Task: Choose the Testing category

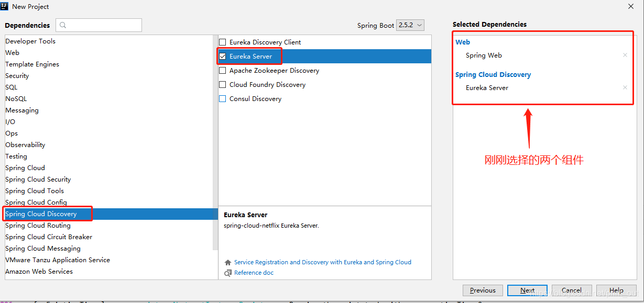Action: point(108,156)
